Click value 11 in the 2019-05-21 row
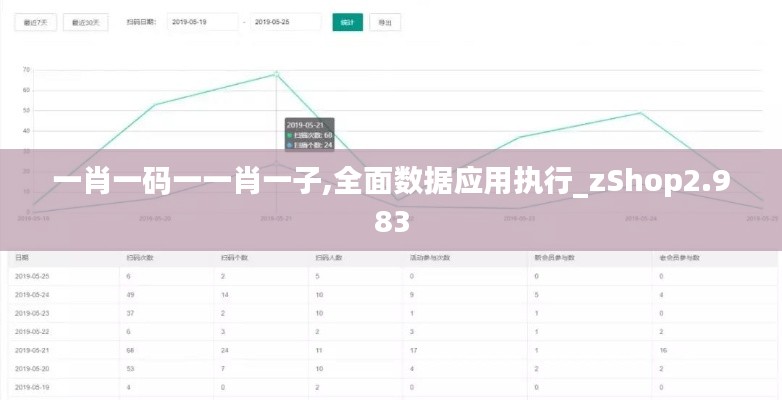This screenshot has width=782, height=400. [x=319, y=350]
